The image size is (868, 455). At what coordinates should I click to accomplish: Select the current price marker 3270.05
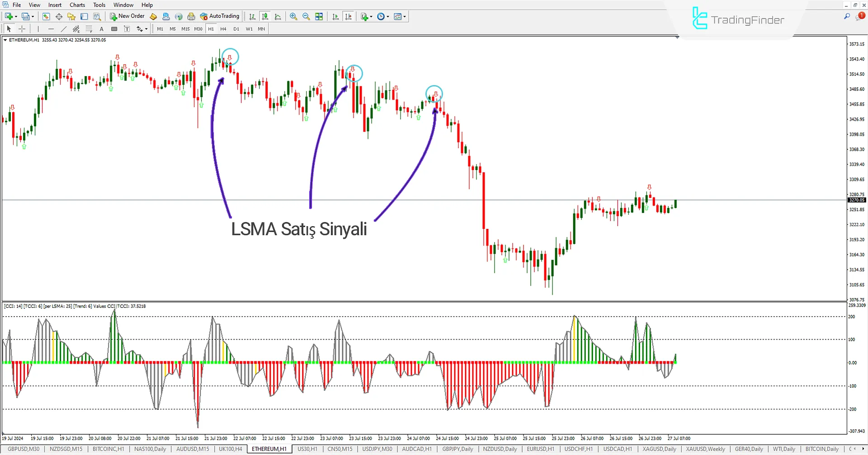(x=856, y=200)
